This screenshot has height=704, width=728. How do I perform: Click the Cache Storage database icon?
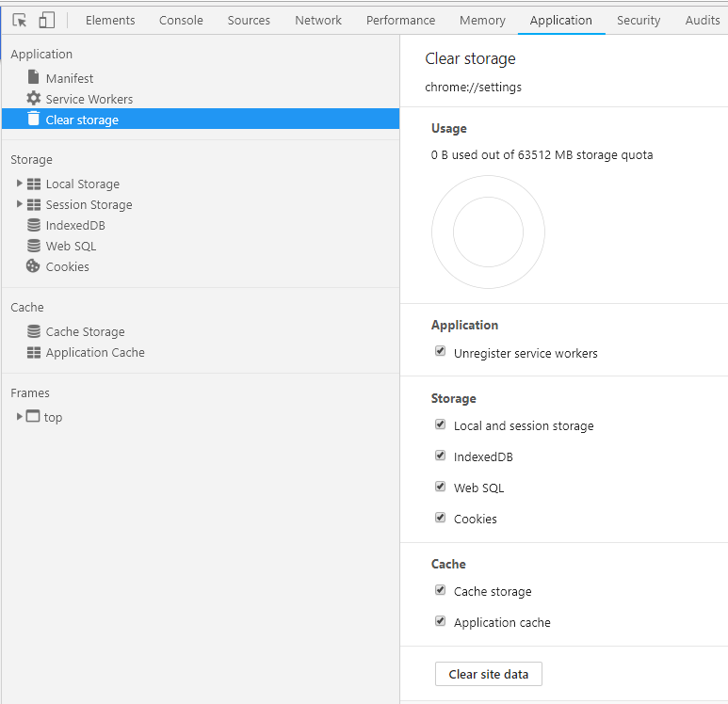[x=33, y=331]
